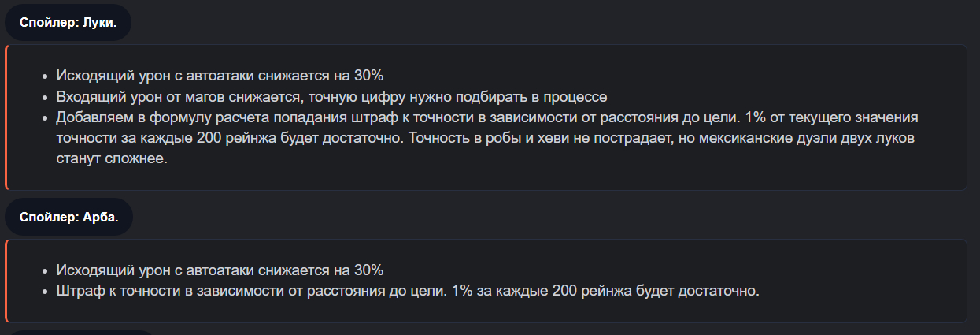Click the bullet marker before "Штраф к точности"

44,291
